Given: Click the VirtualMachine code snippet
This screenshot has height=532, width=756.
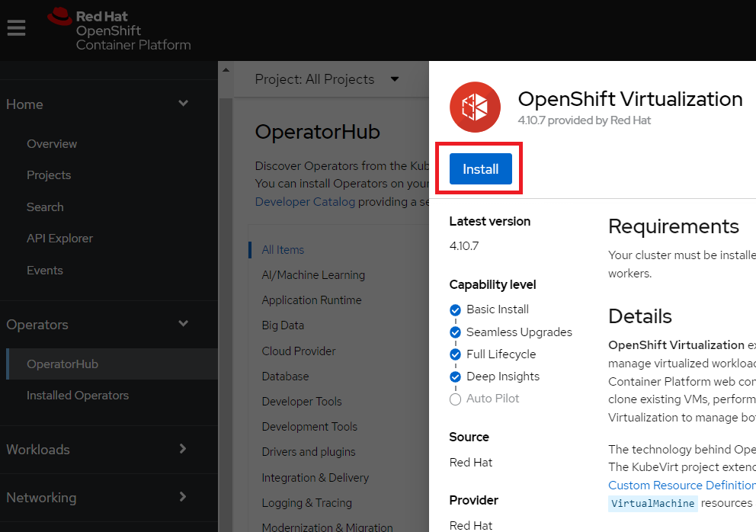Looking at the screenshot, I should coord(653,504).
